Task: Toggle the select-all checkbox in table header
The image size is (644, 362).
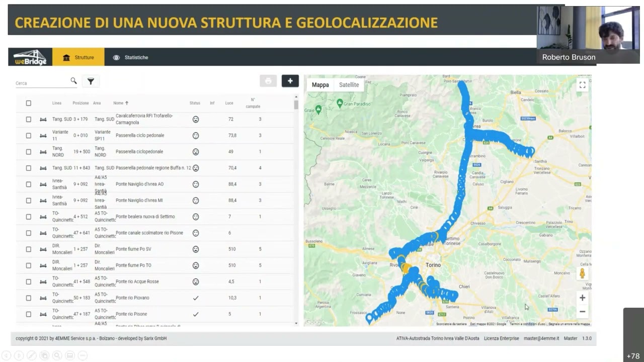Action: 29,103
